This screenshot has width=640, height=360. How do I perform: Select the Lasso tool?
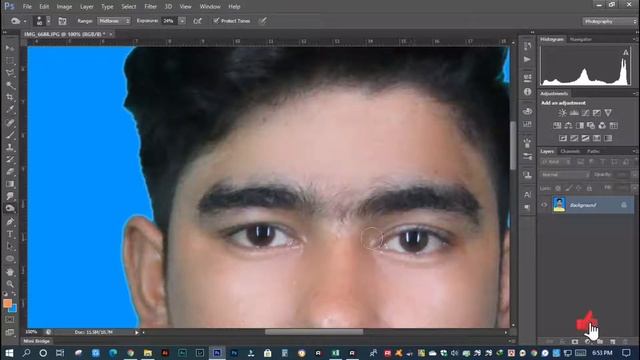pos(10,73)
